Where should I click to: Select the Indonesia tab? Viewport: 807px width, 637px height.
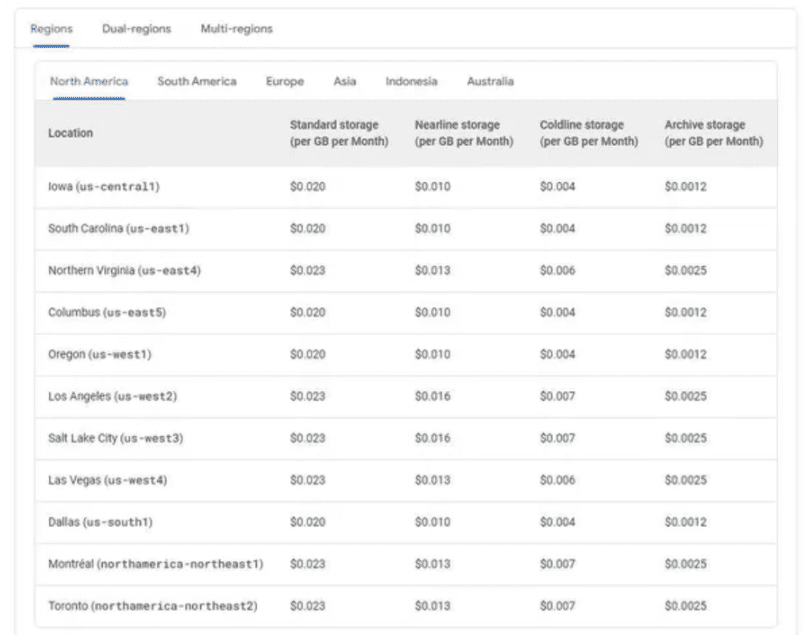click(x=412, y=81)
